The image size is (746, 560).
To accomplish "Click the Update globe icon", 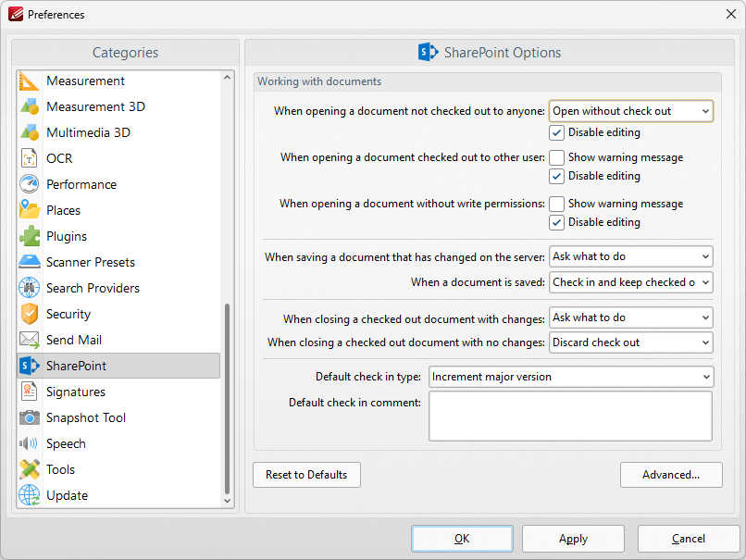I will tap(30, 495).
